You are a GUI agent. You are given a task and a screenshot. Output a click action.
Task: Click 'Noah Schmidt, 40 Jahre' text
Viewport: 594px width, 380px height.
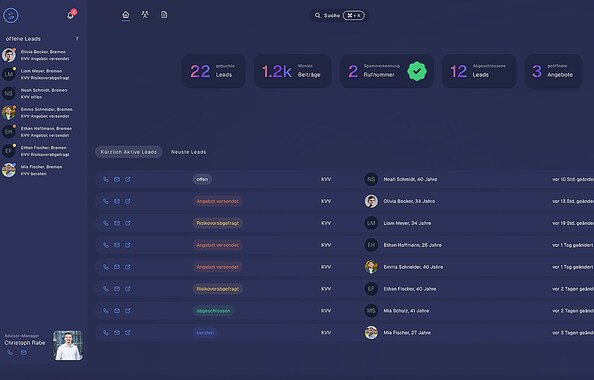coord(410,179)
